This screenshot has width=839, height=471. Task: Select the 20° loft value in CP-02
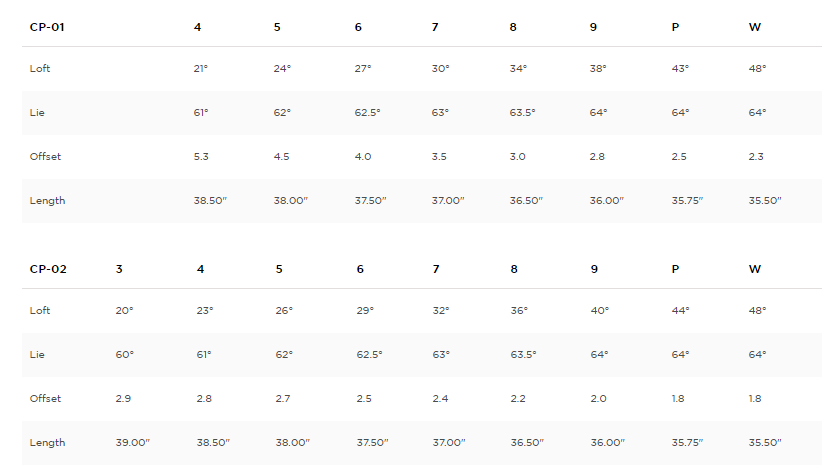pos(124,310)
